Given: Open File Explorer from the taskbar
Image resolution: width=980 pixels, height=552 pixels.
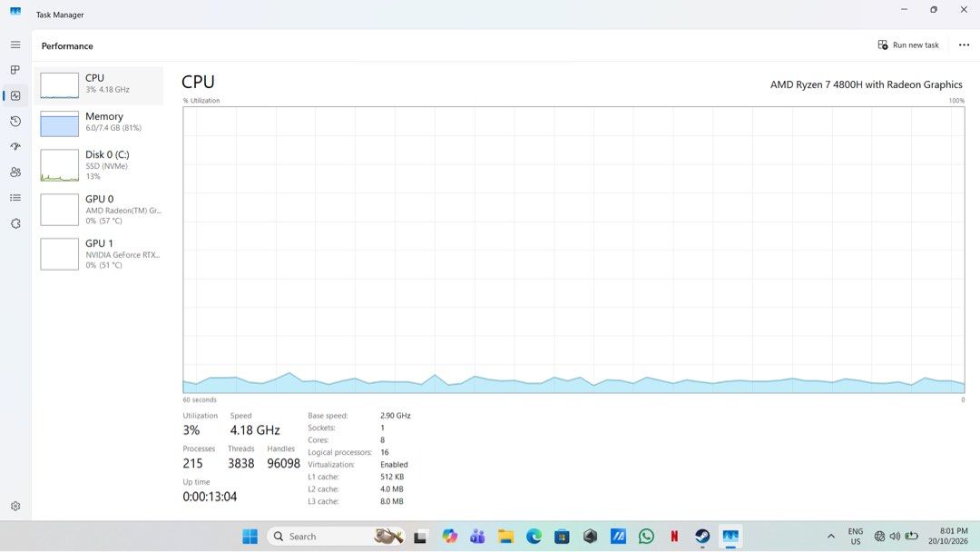Looking at the screenshot, I should 505,537.
